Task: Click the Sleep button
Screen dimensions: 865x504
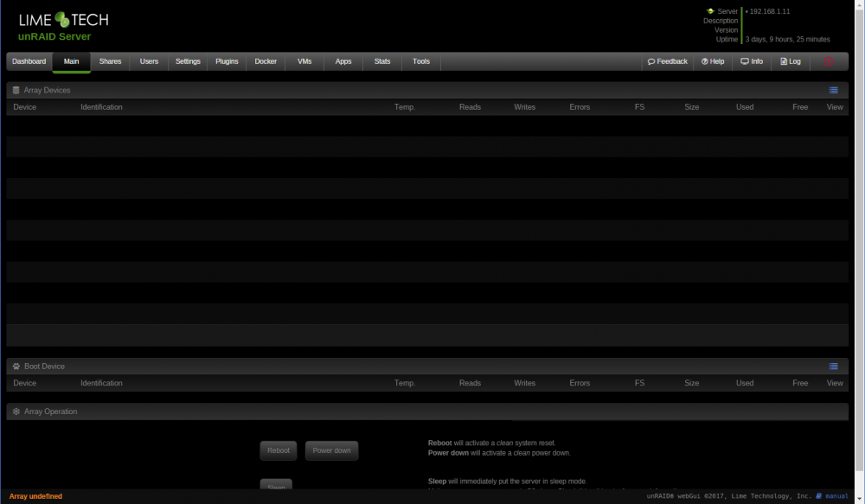Action: [277, 485]
